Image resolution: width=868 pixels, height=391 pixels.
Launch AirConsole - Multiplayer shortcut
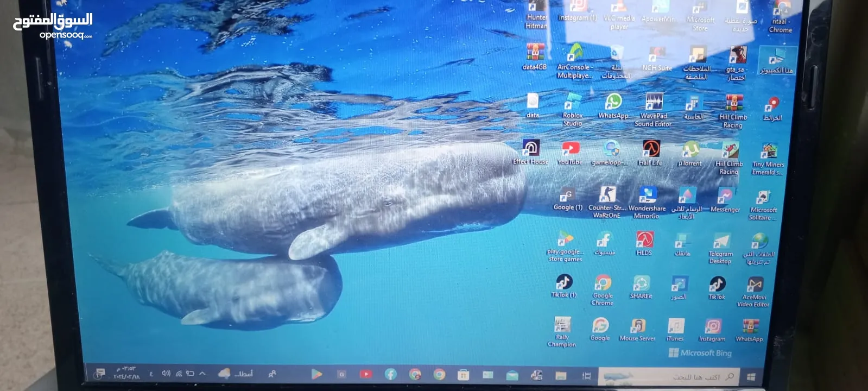click(x=575, y=62)
